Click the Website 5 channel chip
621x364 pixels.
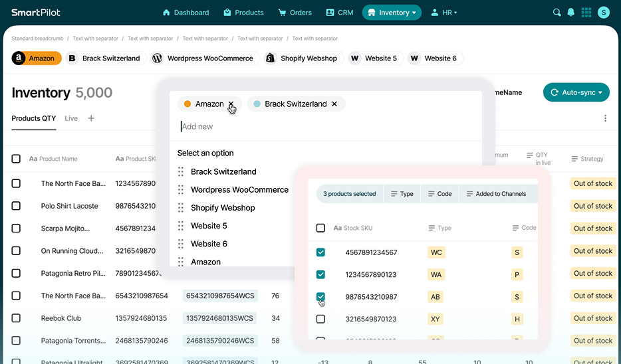pyautogui.click(x=375, y=58)
